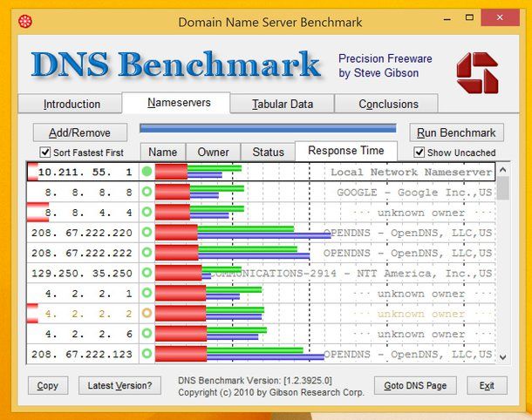Screen dimensions: 532x420
Task: Open the Introduction tab
Action: pos(70,104)
